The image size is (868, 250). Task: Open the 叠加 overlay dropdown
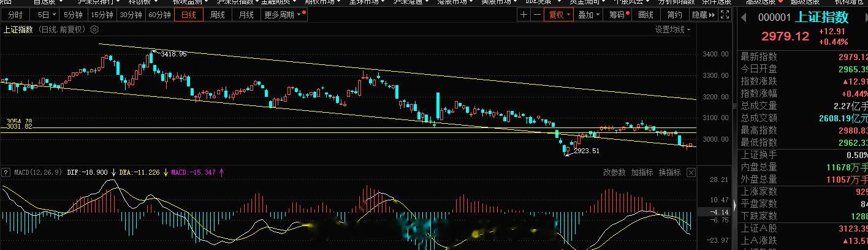coord(588,15)
